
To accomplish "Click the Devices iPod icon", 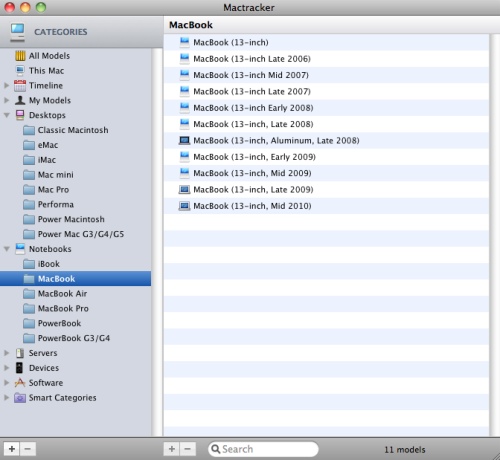I will [x=20, y=368].
